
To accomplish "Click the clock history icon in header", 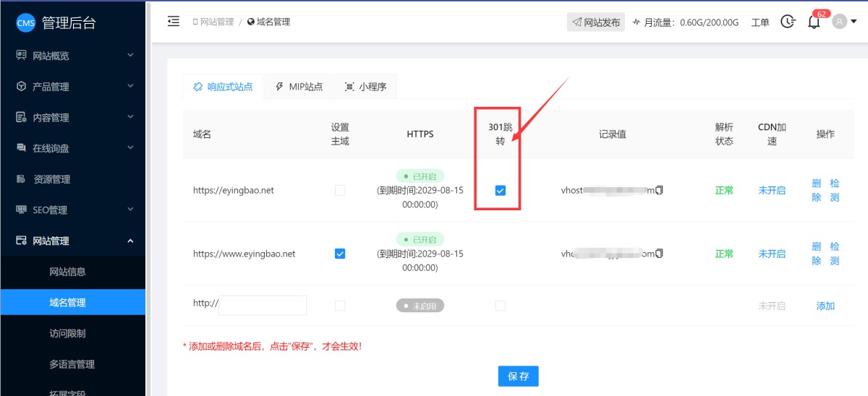I will point(788,22).
